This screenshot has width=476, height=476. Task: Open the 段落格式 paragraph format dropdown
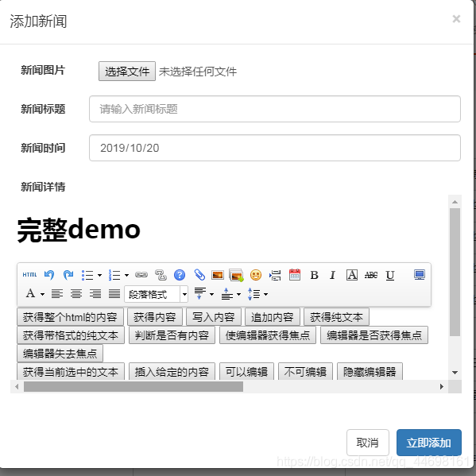click(x=156, y=294)
